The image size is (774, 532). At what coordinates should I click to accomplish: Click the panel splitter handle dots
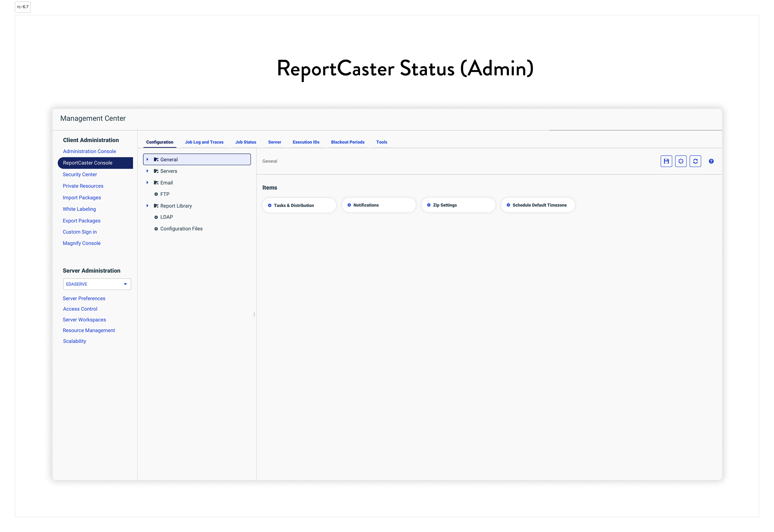(254, 314)
